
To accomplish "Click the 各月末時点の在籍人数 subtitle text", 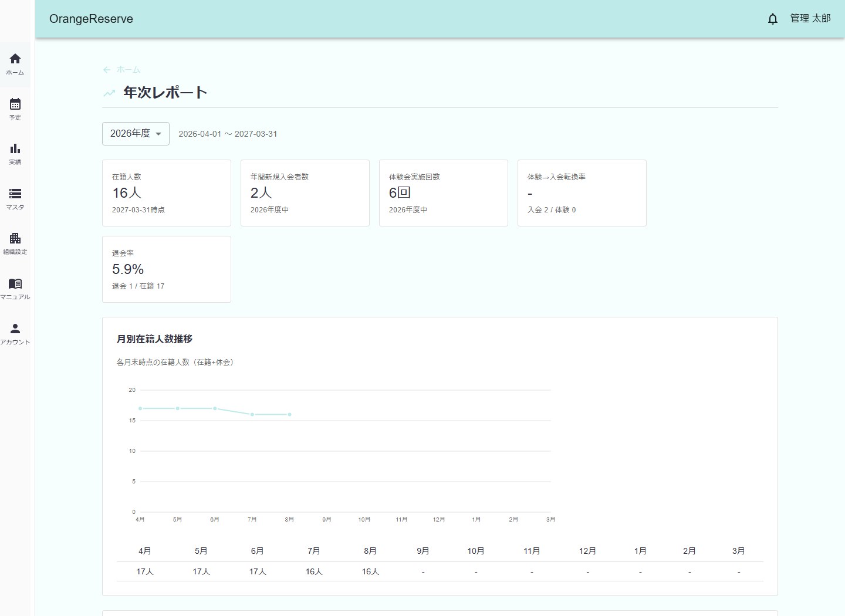I will [x=176, y=363].
